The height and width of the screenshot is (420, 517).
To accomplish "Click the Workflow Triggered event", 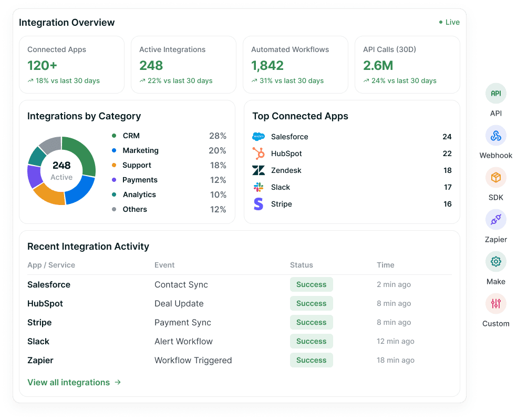I will tap(193, 360).
